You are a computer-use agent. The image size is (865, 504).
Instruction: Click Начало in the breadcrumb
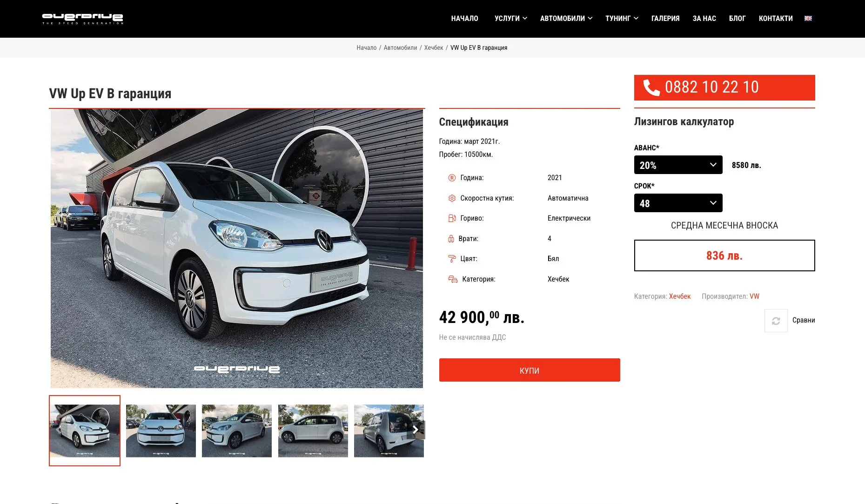pyautogui.click(x=366, y=48)
